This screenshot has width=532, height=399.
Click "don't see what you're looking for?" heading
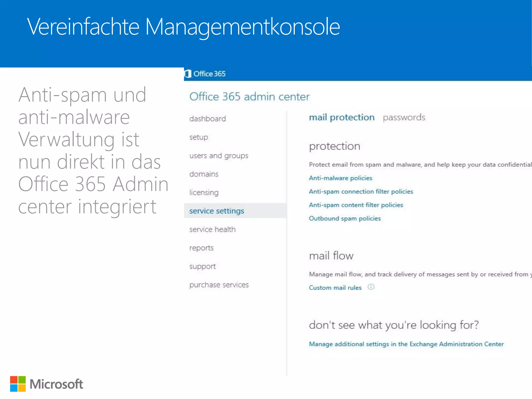[394, 325]
